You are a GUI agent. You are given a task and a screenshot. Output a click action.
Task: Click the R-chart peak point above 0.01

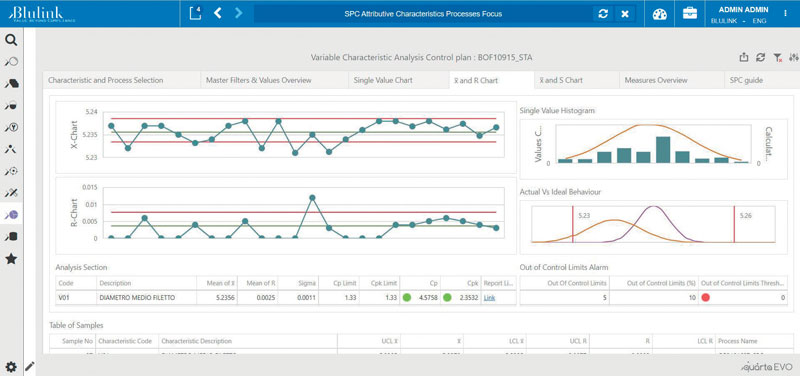pos(312,197)
